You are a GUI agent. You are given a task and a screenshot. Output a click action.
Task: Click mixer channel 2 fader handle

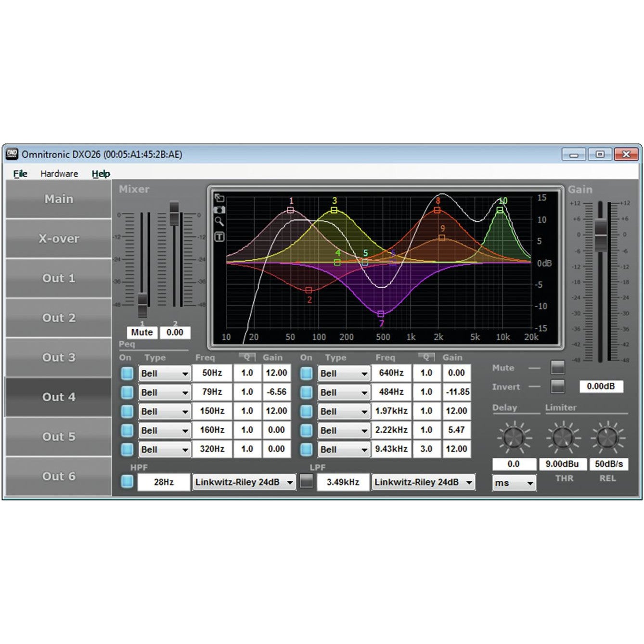pyautogui.click(x=174, y=213)
